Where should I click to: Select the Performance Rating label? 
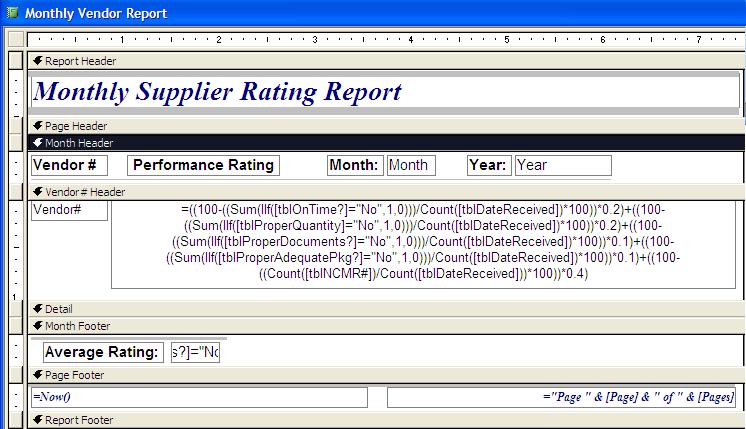[x=203, y=166]
